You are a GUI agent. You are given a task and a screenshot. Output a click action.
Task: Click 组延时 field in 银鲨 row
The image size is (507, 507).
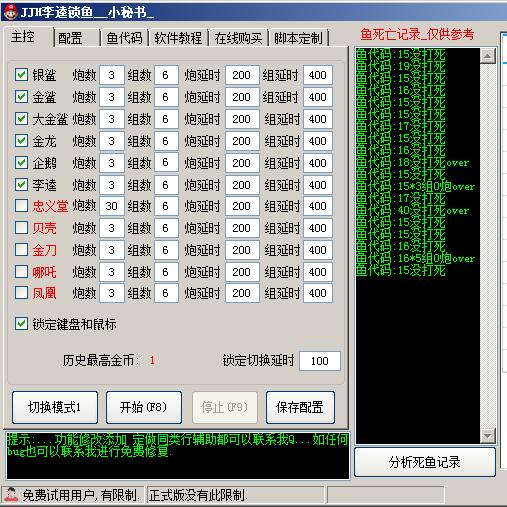pyautogui.click(x=317, y=75)
